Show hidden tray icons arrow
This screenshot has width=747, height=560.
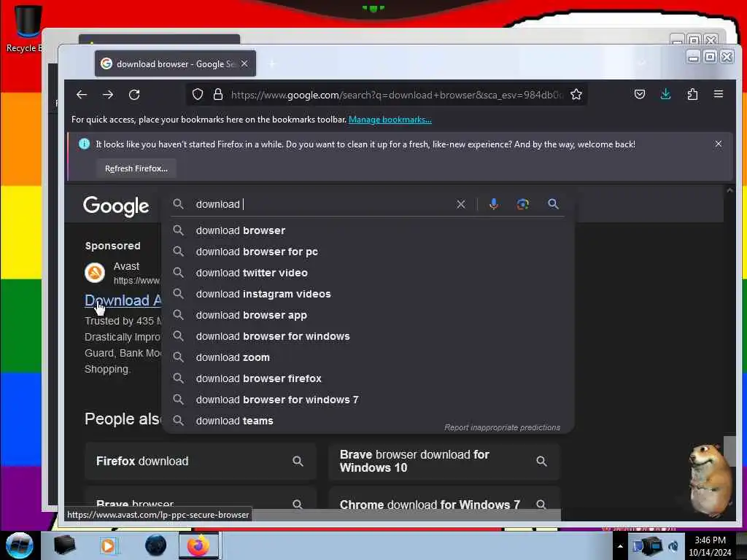click(x=620, y=546)
